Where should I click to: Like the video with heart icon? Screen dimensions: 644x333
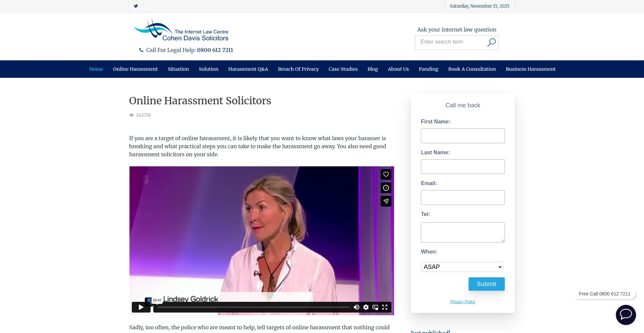coord(386,174)
